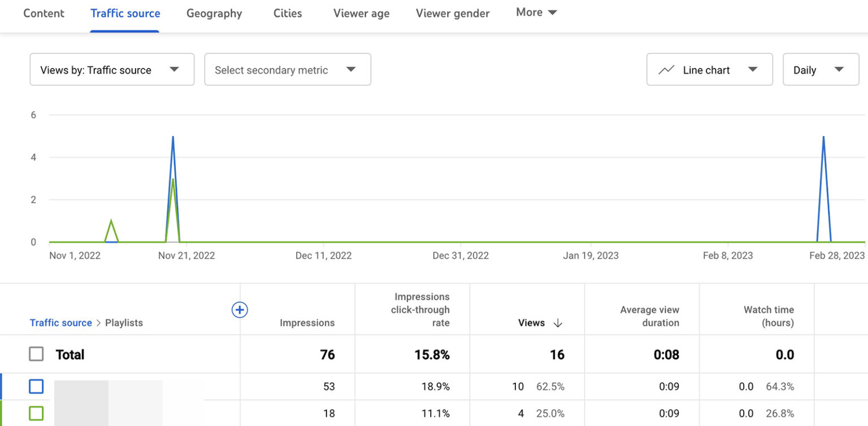
Task: Change chart granularity via the Daily dropdown
Action: (821, 69)
